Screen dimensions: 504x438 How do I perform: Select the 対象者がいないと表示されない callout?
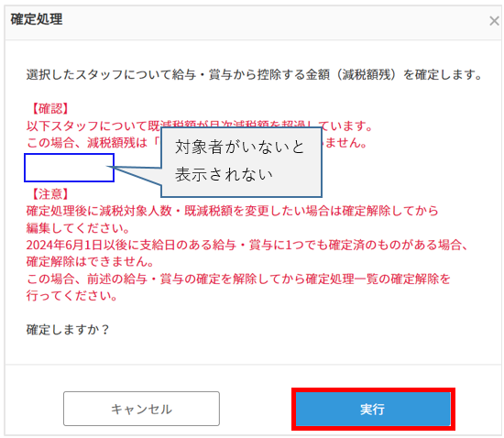pyautogui.click(x=241, y=162)
